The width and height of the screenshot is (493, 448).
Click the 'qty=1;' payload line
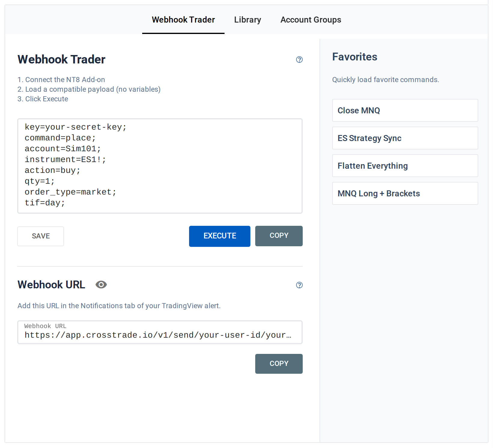[40, 181]
